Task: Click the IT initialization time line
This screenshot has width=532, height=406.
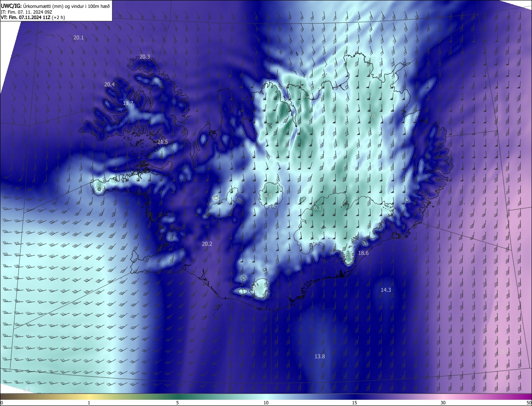Action: (26, 12)
